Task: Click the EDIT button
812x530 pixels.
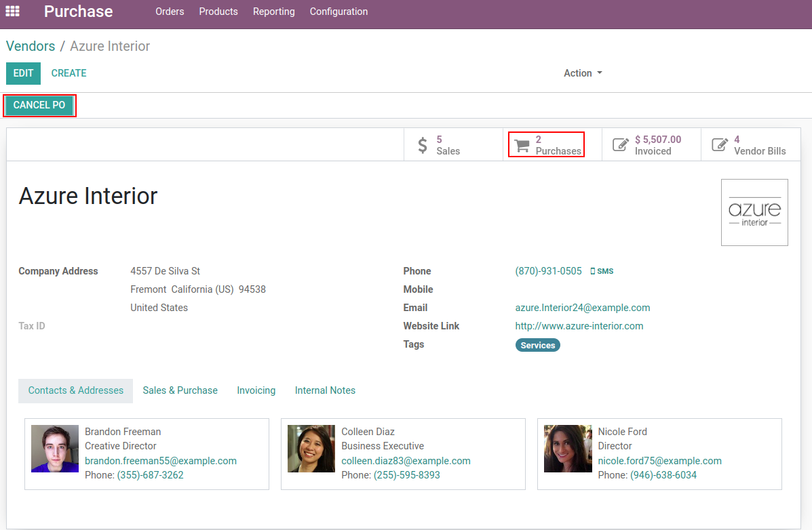Action: click(23, 73)
